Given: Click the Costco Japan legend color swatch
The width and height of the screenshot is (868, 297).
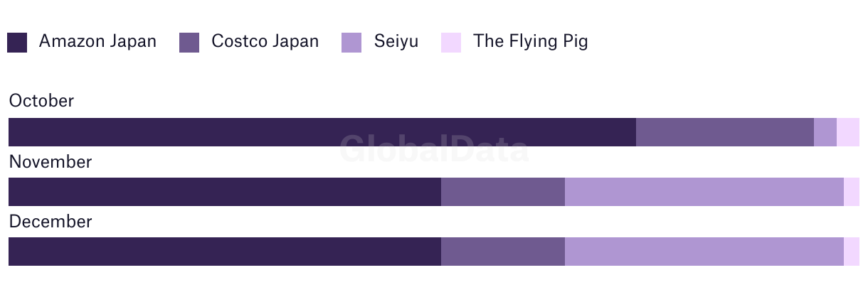Looking at the screenshot, I should [x=189, y=43].
